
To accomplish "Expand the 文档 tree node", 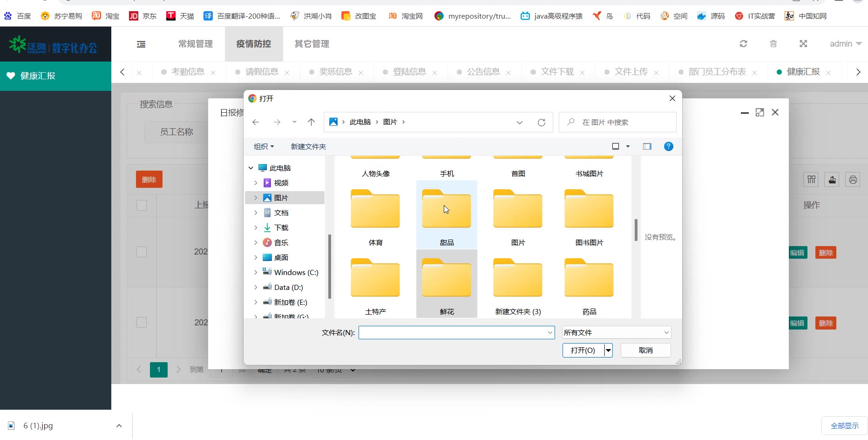I will pos(256,213).
